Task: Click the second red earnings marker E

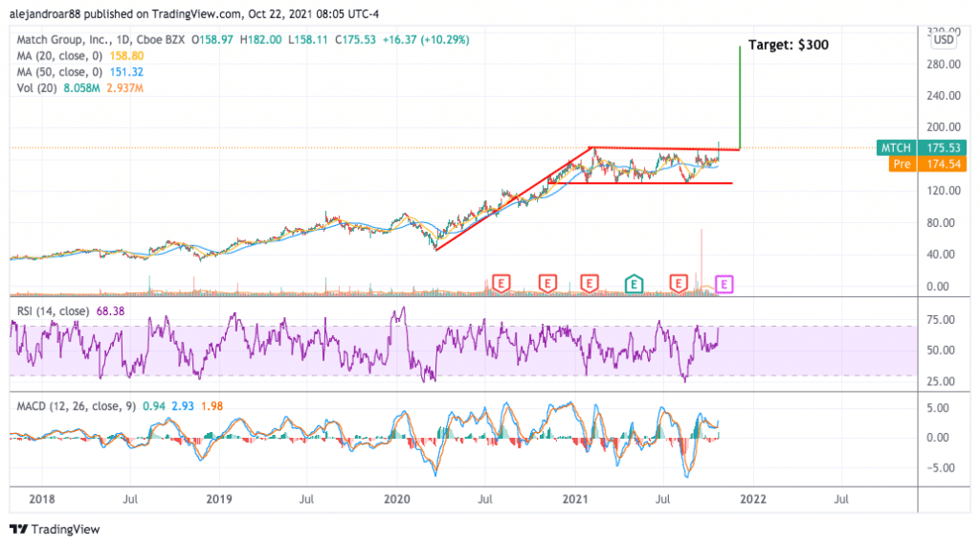Action: [x=547, y=284]
